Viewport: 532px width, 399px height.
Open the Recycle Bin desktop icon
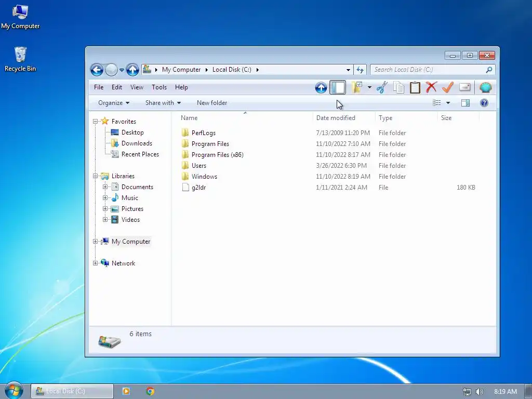pos(20,59)
